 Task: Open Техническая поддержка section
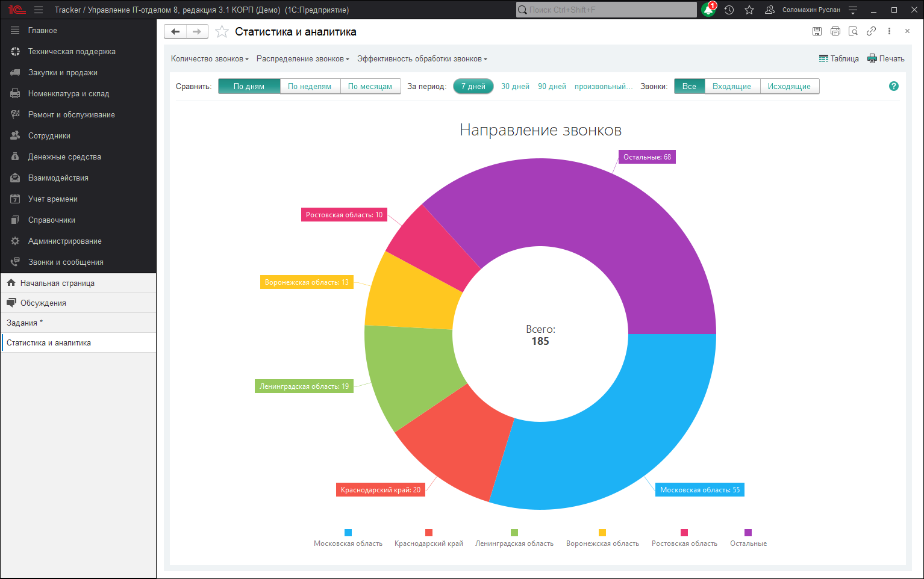click(x=72, y=52)
